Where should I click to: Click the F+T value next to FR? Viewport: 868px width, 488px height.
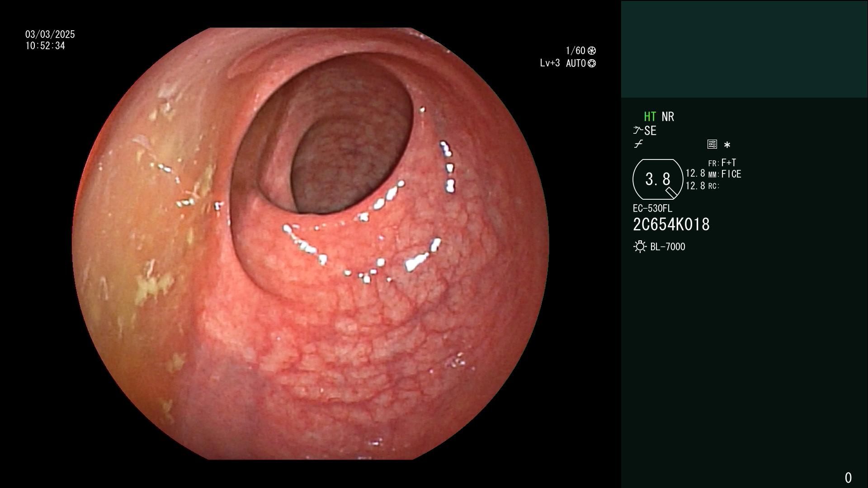coord(729,162)
